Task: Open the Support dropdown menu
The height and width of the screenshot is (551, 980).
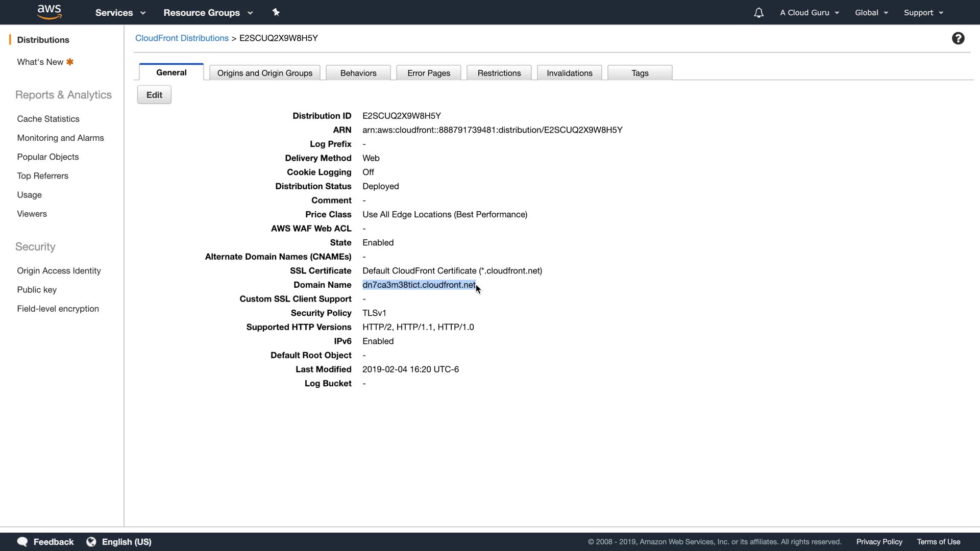Action: (923, 13)
